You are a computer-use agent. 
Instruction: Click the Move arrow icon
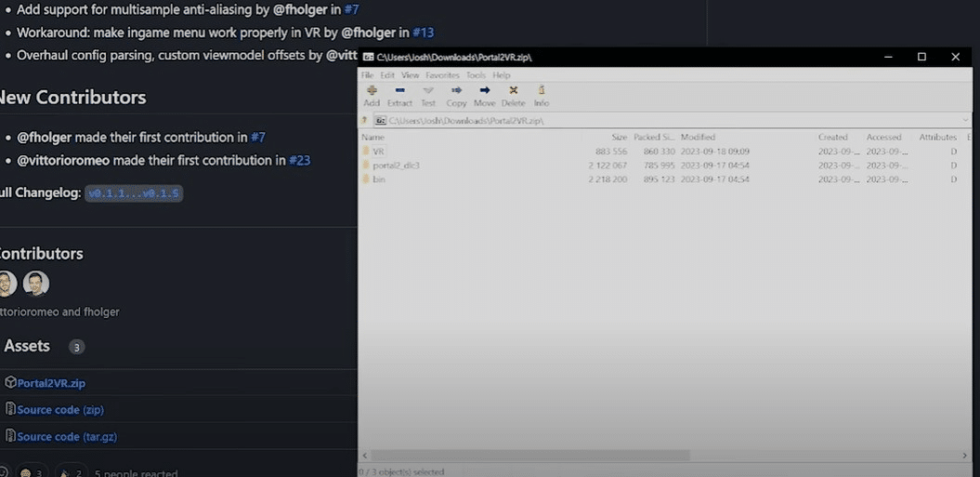[x=484, y=91]
